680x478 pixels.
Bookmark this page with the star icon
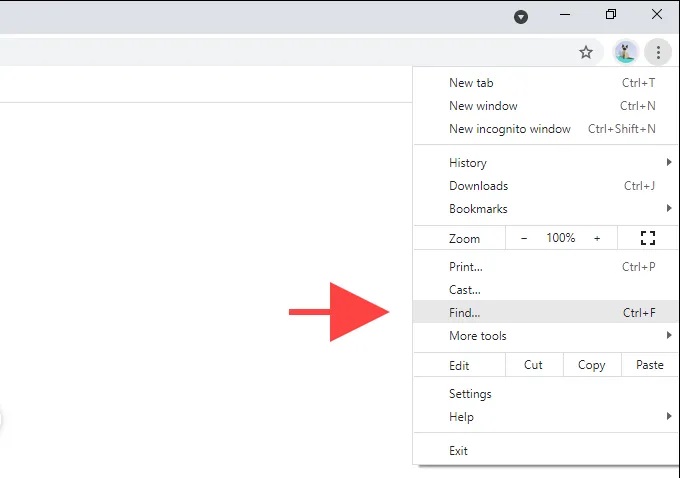point(586,52)
